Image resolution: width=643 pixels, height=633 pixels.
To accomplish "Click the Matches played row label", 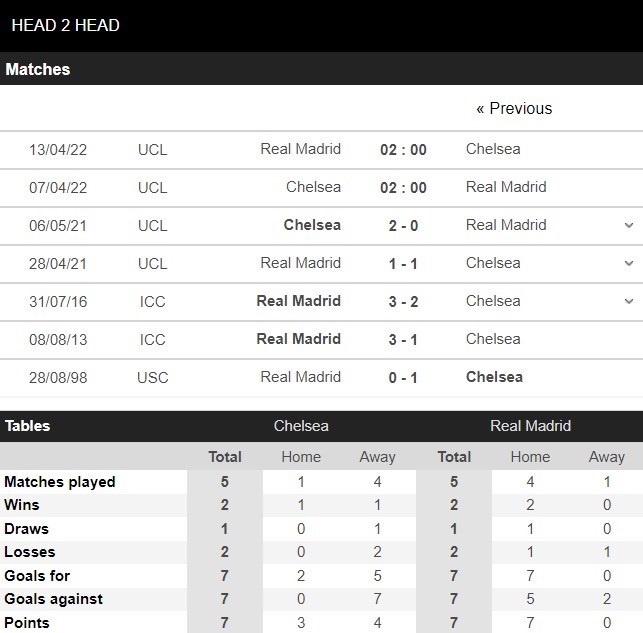I will [60, 482].
